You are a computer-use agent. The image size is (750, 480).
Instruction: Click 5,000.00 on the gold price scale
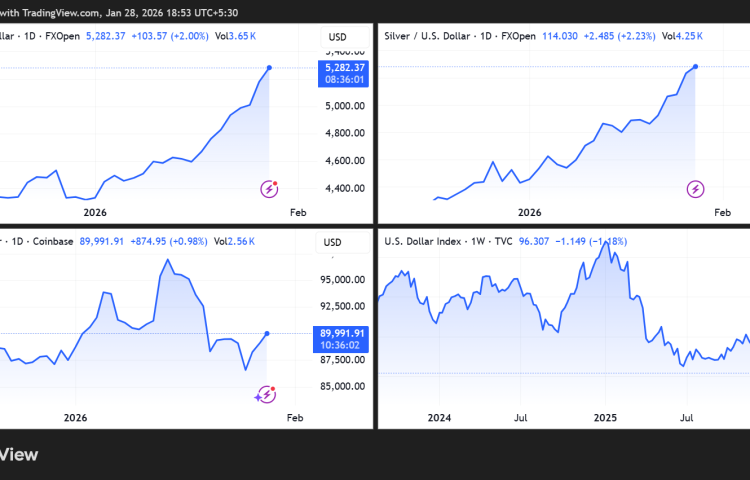click(343, 105)
